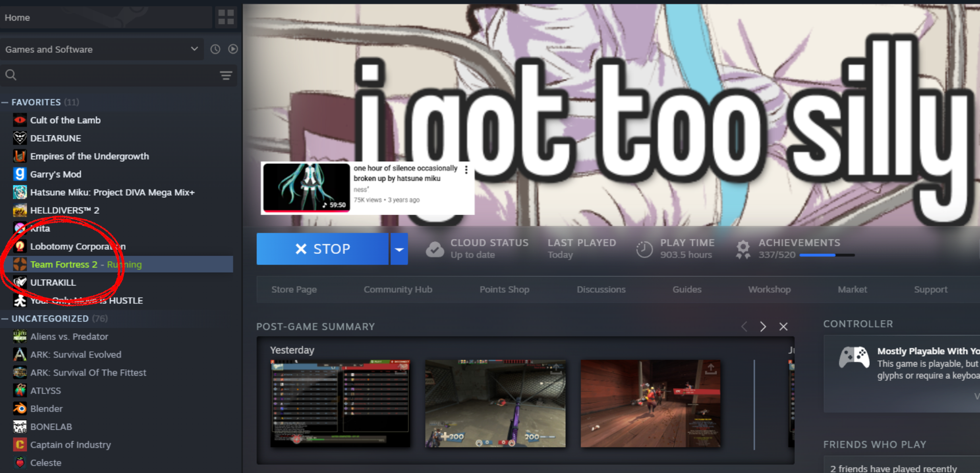Go to the Community Hub tab
The image size is (980, 473).
click(398, 289)
